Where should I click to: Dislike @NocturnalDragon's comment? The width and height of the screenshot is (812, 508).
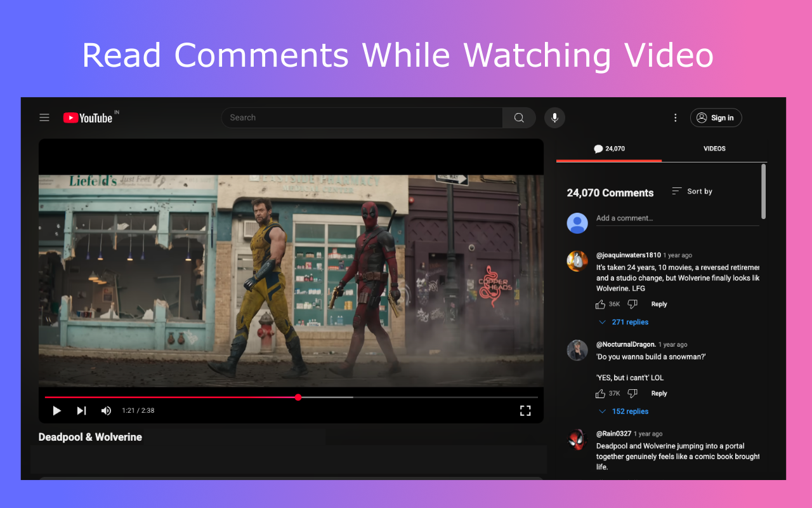[632, 393]
